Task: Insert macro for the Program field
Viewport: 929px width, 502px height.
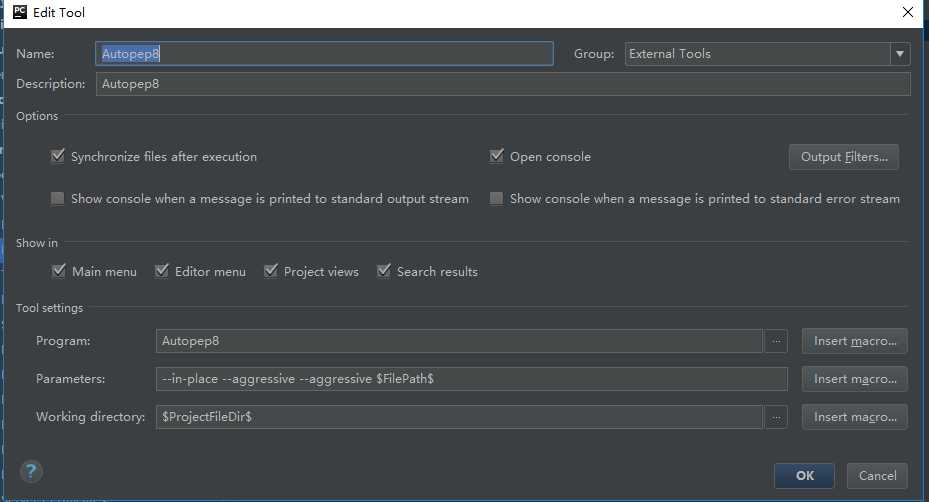Action: [854, 341]
